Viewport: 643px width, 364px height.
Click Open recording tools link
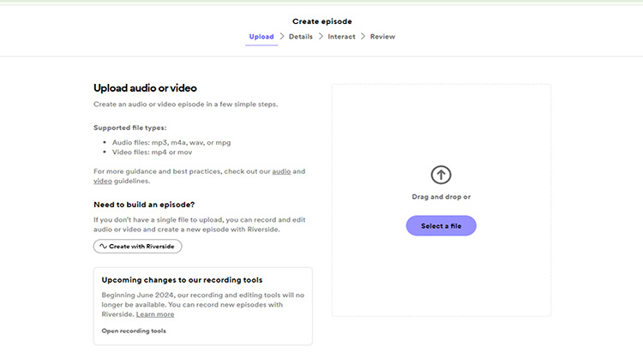coord(134,331)
